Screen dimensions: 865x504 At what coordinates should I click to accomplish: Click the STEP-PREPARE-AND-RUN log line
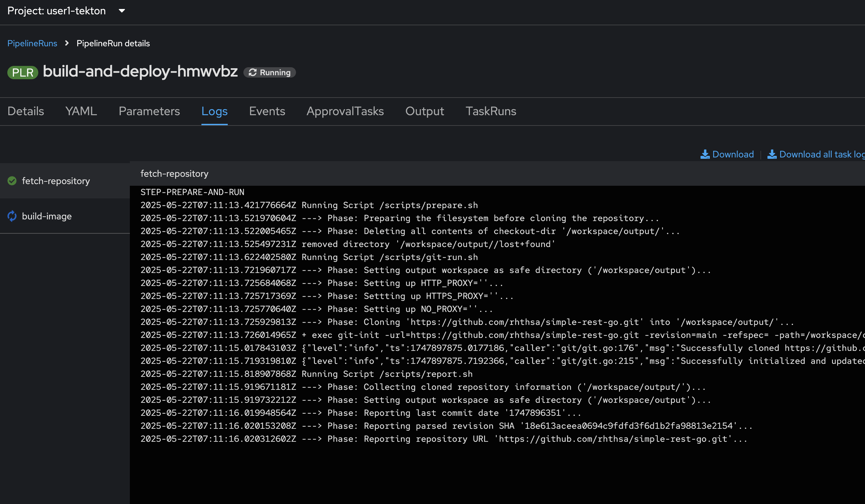(x=192, y=192)
